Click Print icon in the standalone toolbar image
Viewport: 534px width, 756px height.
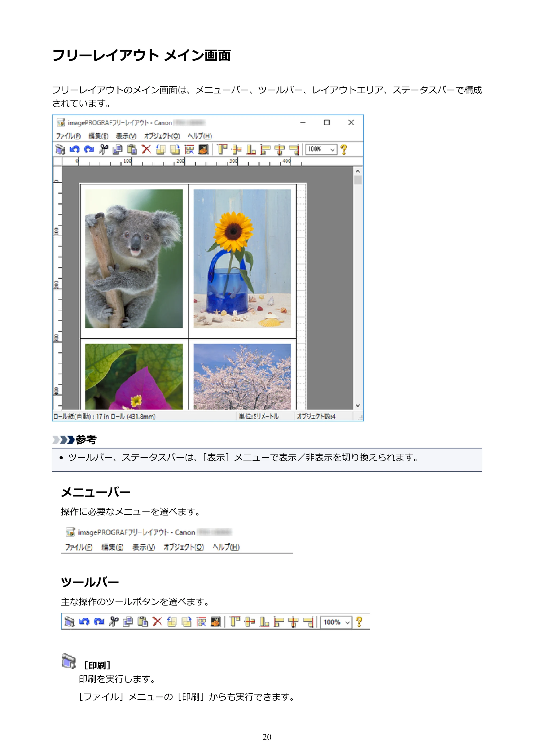(x=69, y=622)
